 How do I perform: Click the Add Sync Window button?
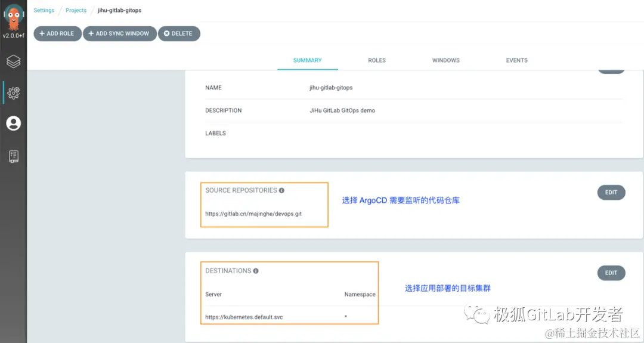119,33
